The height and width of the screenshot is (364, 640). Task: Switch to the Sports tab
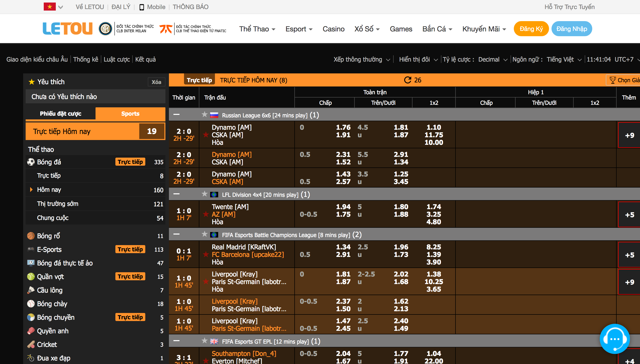click(x=130, y=114)
